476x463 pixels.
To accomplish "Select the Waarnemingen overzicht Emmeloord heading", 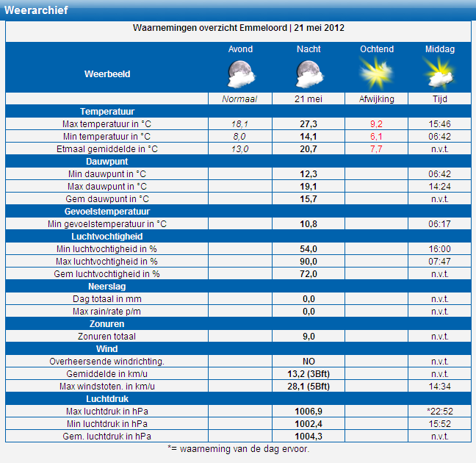I will 239,28.
